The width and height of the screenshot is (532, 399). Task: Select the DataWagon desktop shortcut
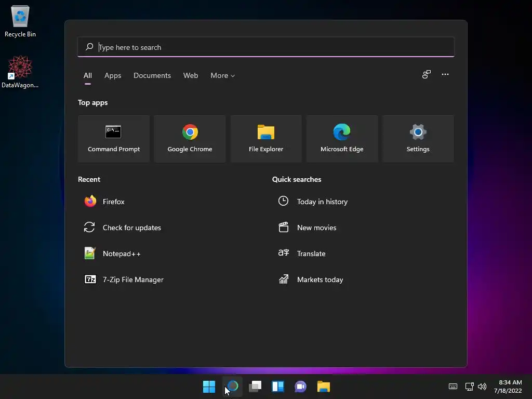[x=20, y=72]
